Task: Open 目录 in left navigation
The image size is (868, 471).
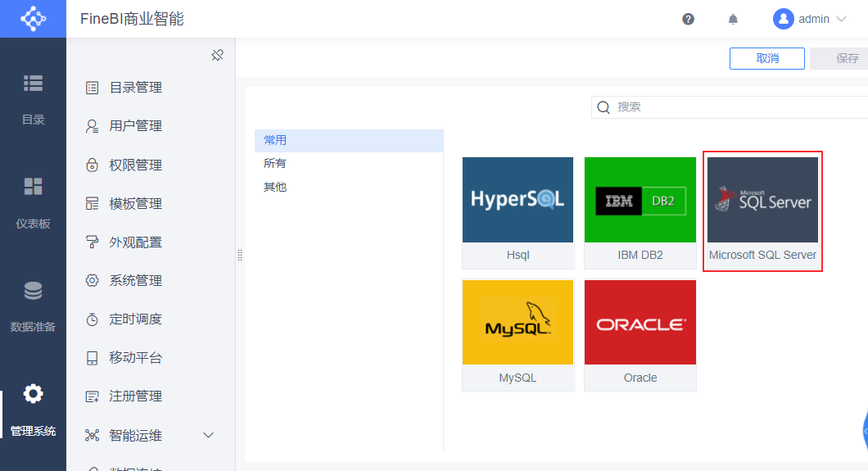Action: click(33, 100)
